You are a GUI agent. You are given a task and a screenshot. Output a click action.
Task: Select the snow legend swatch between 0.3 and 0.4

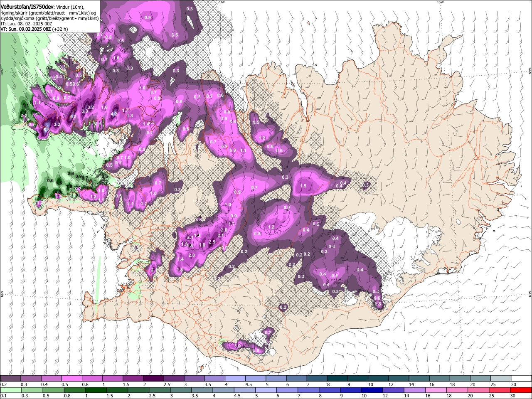tap(31, 379)
